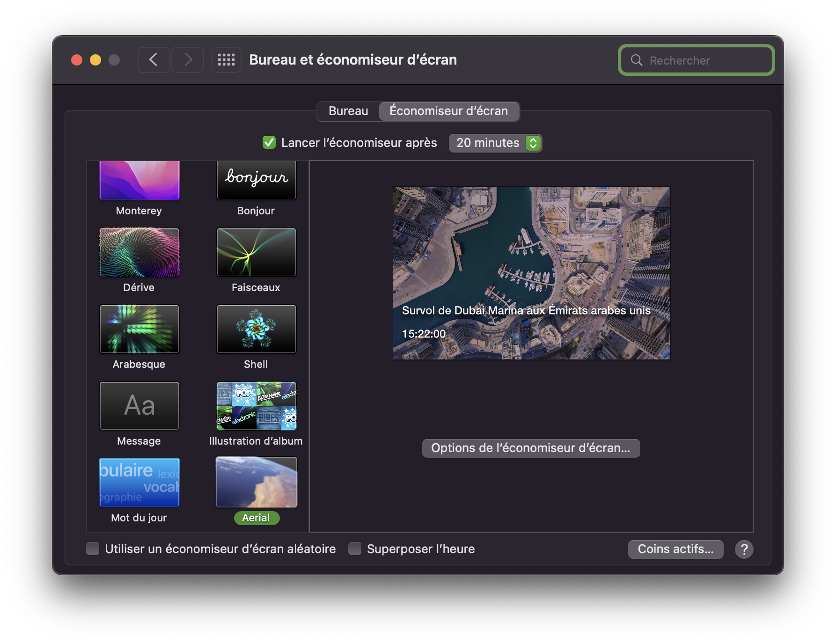Show all preferences grid icon

tap(227, 60)
